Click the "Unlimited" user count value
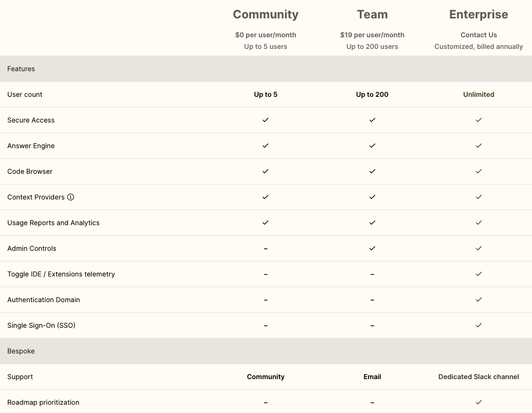532x413 pixels. pos(479,94)
